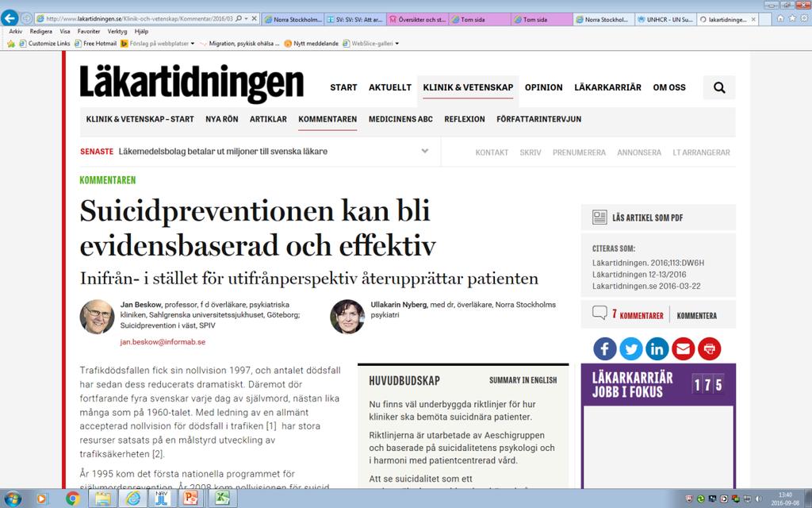Screen dimensions: 812x508
Task: Open the NYA RÖN subsection
Action: pyautogui.click(x=222, y=119)
